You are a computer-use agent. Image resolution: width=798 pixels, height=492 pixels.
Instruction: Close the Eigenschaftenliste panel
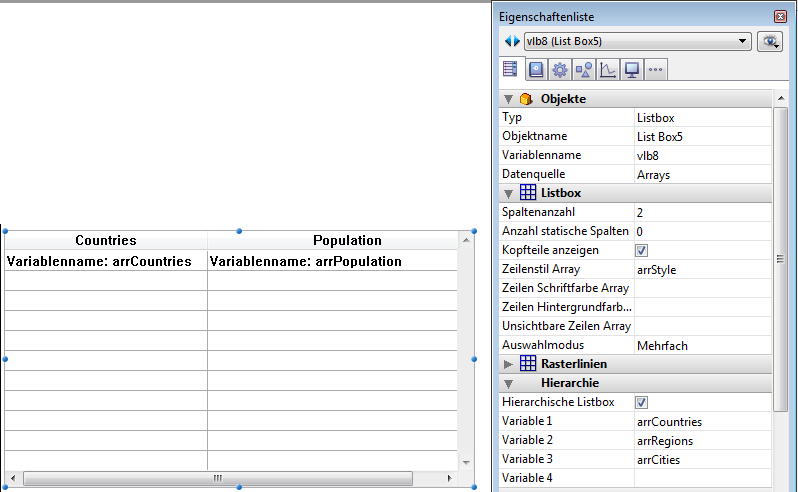780,17
